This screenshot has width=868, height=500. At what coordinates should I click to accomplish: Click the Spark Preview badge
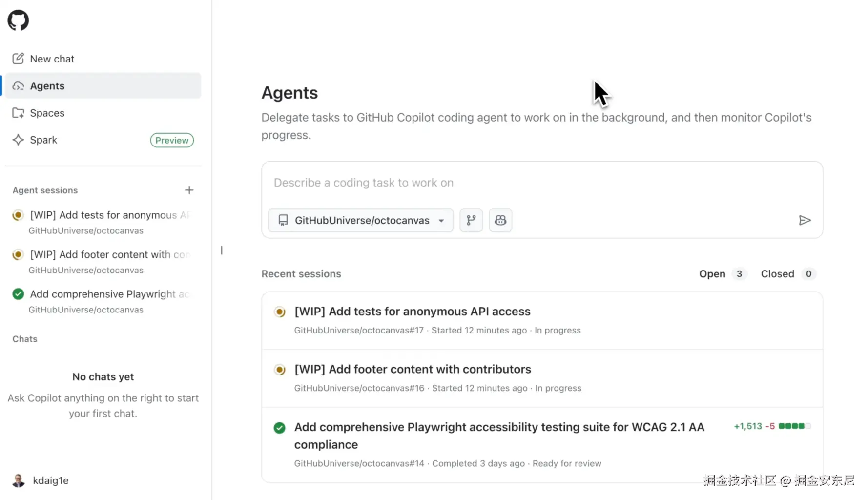point(172,140)
